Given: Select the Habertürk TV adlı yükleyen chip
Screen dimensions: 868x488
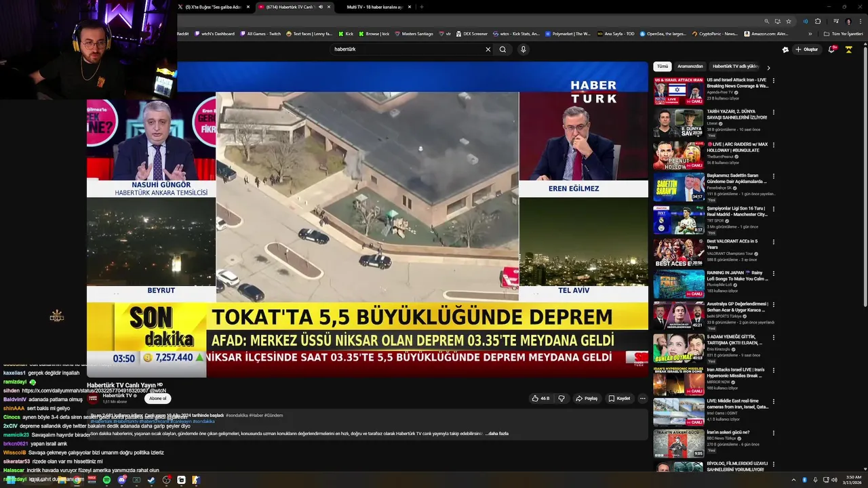Looking at the screenshot, I should (735, 66).
